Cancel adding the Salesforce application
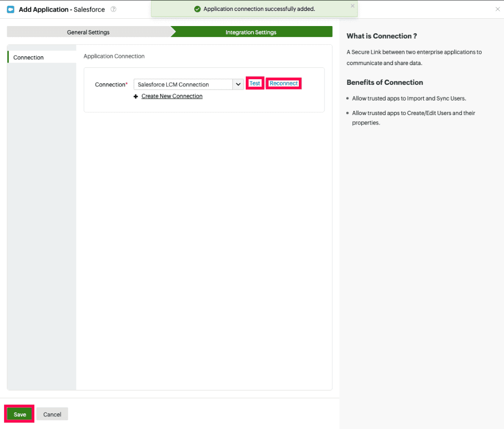The height and width of the screenshot is (429, 504). point(52,414)
